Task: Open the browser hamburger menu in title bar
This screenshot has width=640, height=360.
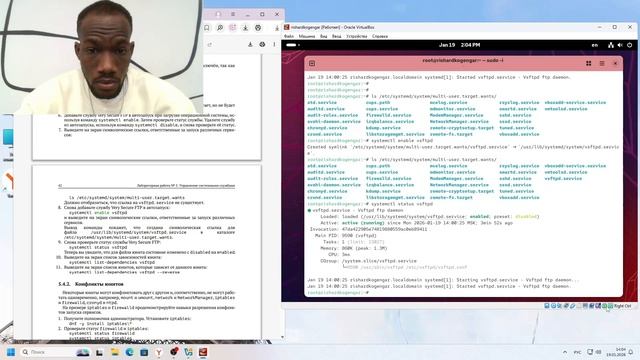Action: [233, 14]
